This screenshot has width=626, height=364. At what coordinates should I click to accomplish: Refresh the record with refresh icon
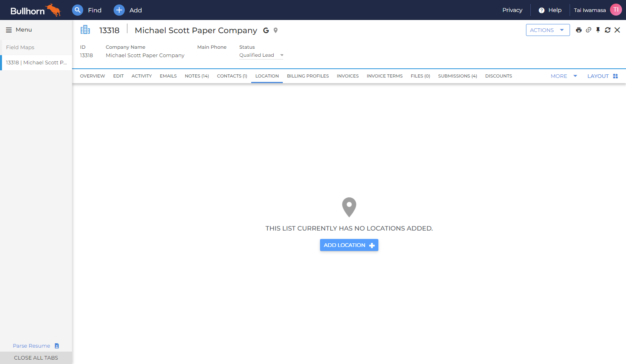click(x=608, y=30)
